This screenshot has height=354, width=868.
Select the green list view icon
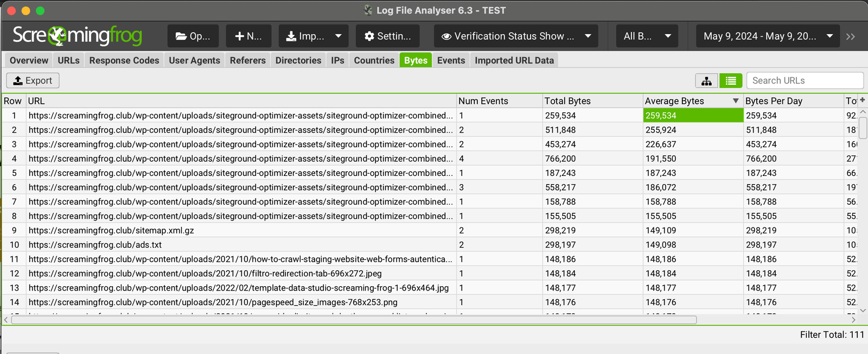click(731, 81)
